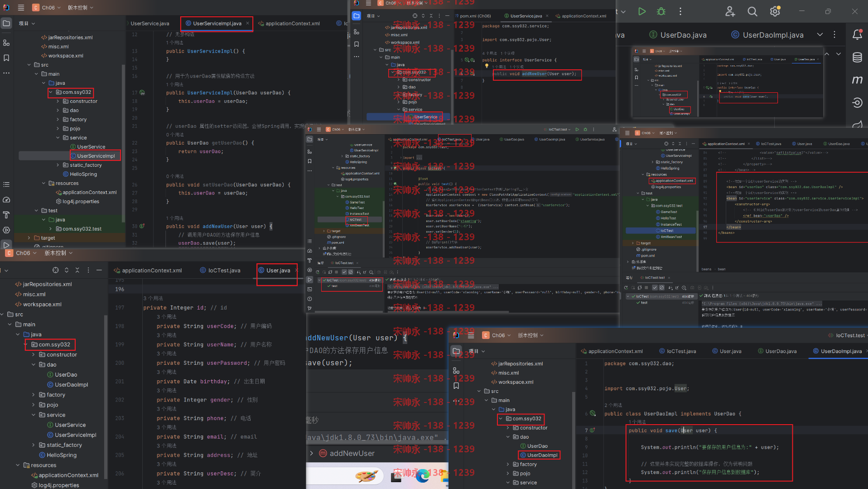The width and height of the screenshot is (868, 489).
Task: Toggle show passed tests in middle IoCTest run panel
Action: (344, 272)
